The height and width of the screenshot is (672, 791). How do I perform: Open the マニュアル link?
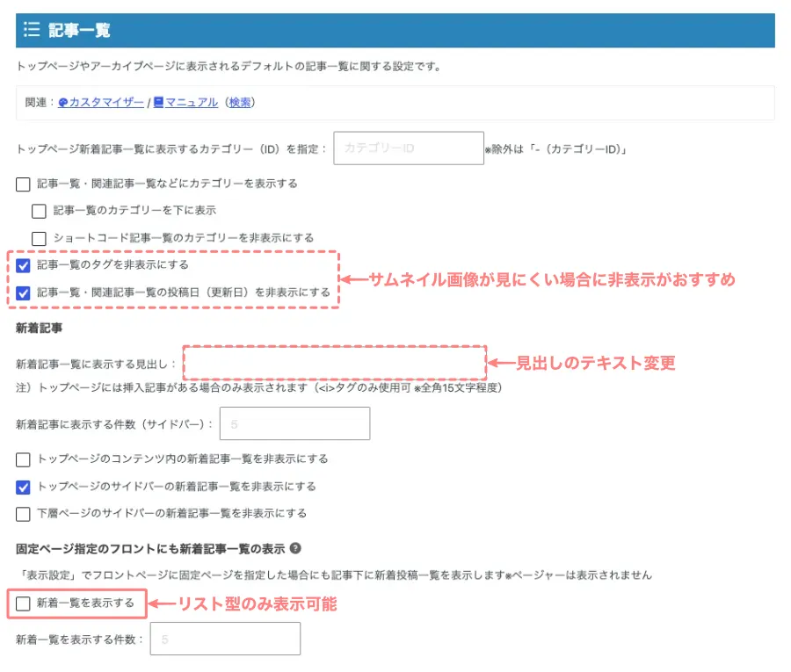point(192,103)
